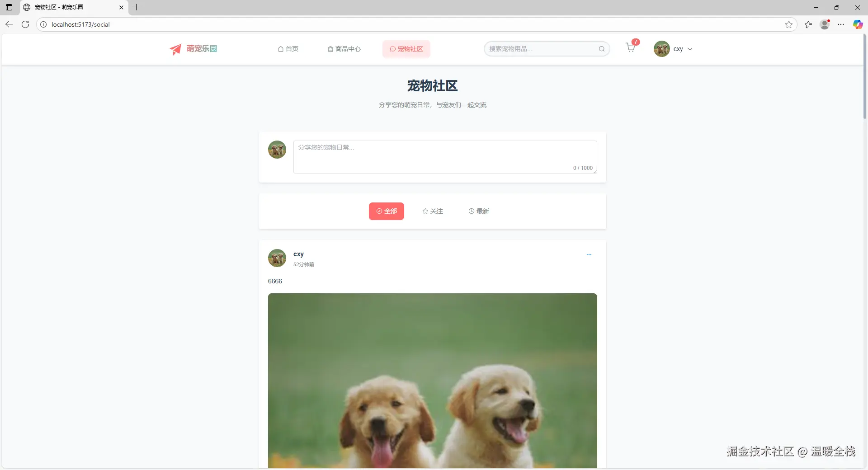Click the avatar beside the post composer
The height and width of the screenshot is (470, 868).
[x=277, y=150]
